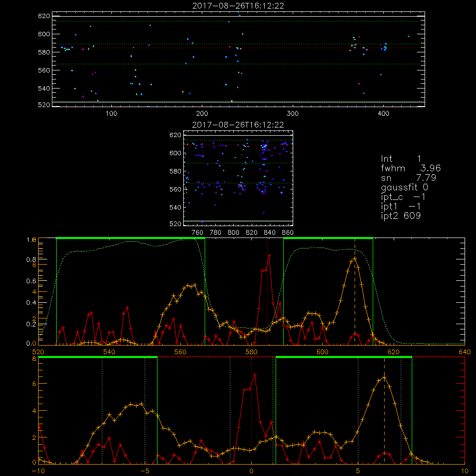Click the right thick green bar atop third plot
Viewport: 476px width, 476px height.
[328, 238]
